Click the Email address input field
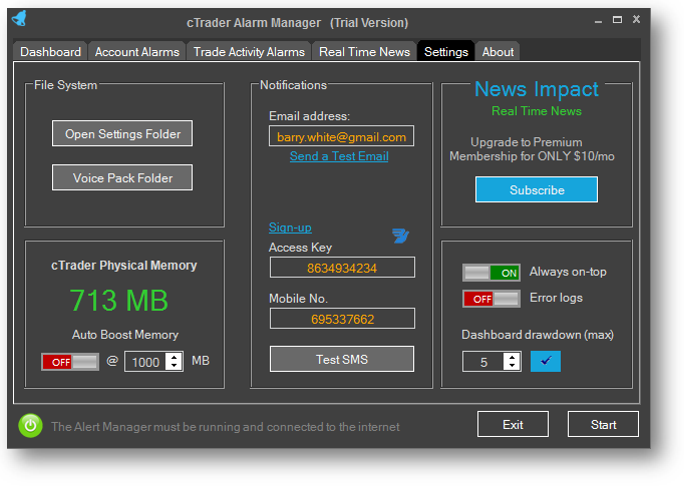684x486 pixels. (x=342, y=136)
